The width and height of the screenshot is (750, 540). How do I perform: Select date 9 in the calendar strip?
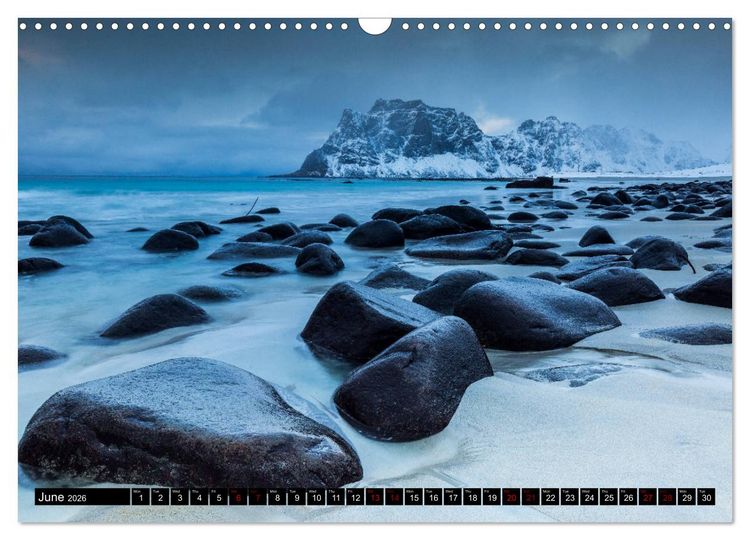pyautogui.click(x=297, y=496)
